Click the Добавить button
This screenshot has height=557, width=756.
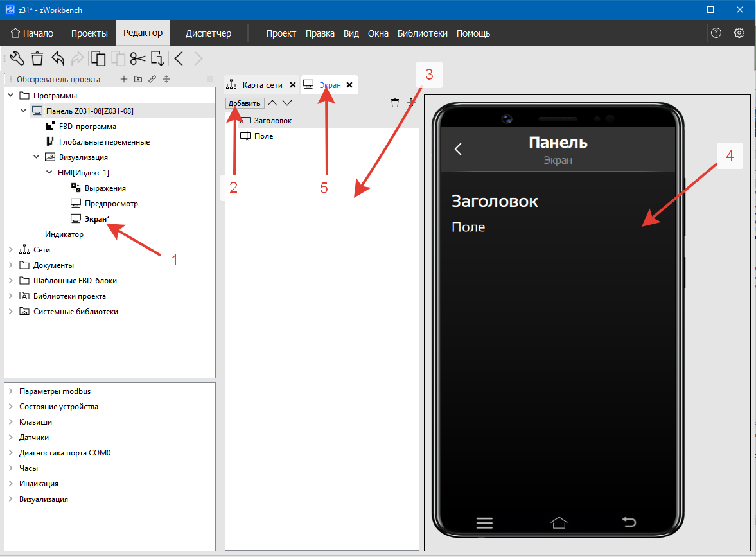click(245, 103)
